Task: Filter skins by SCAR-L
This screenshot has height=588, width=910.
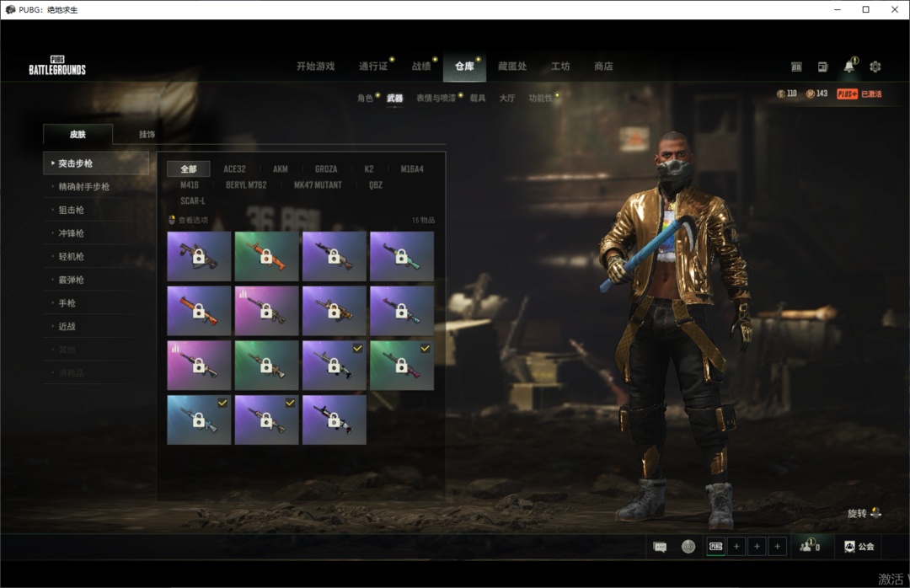Action: pyautogui.click(x=193, y=200)
